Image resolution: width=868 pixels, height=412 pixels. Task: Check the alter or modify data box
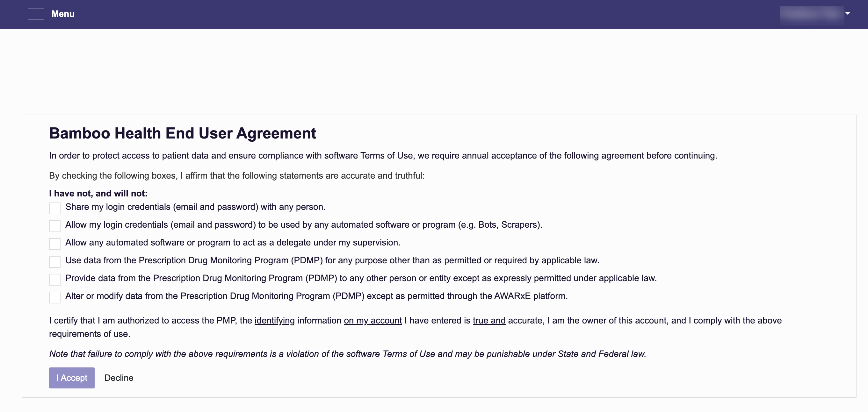pos(54,297)
